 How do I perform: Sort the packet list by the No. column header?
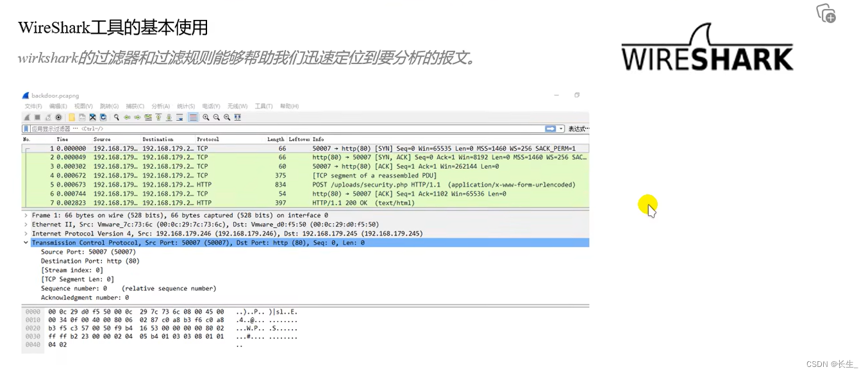coord(27,139)
